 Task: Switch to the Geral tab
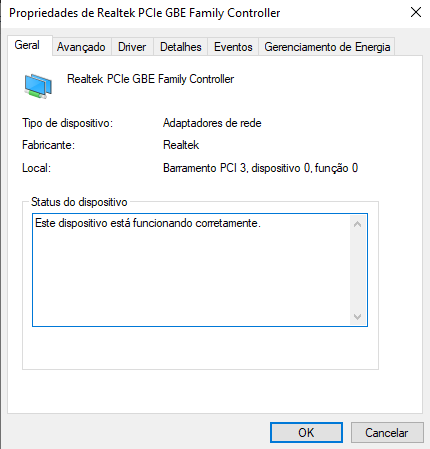click(27, 45)
